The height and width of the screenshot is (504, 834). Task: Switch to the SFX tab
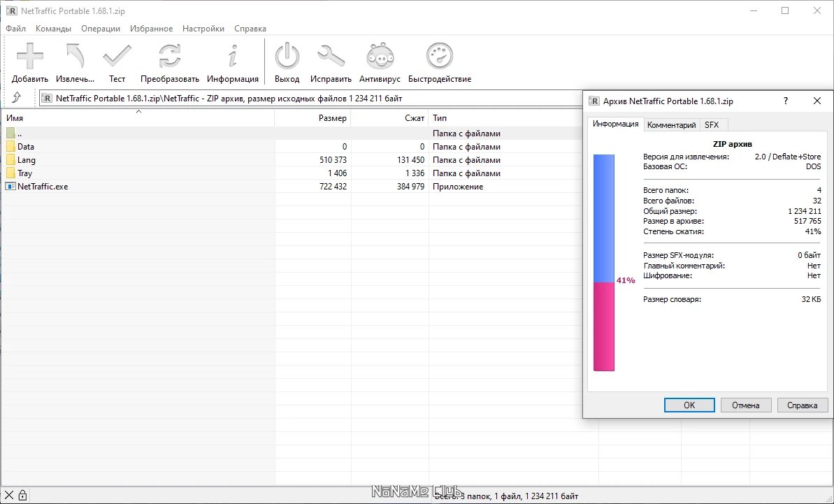711,125
